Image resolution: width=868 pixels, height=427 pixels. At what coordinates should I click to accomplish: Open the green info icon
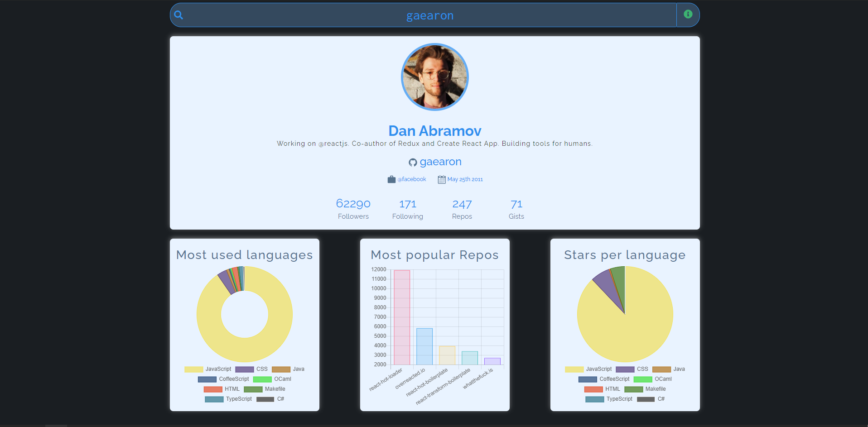(688, 14)
